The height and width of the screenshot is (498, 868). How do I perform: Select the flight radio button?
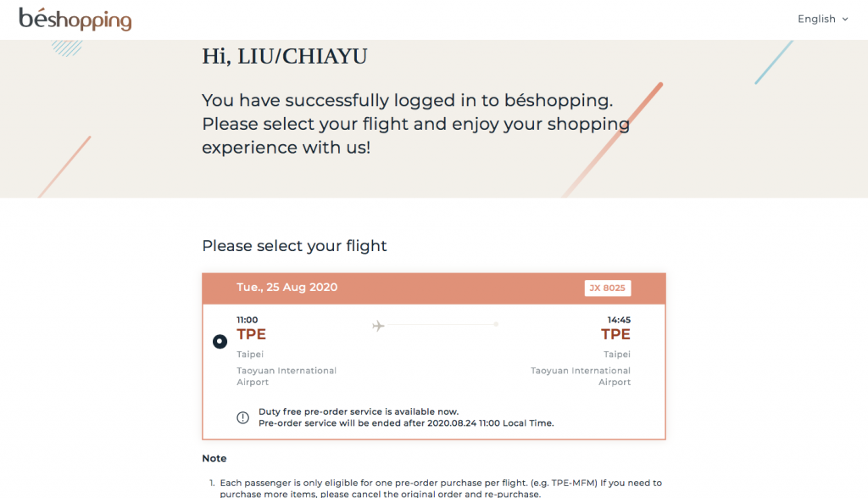[x=220, y=341]
